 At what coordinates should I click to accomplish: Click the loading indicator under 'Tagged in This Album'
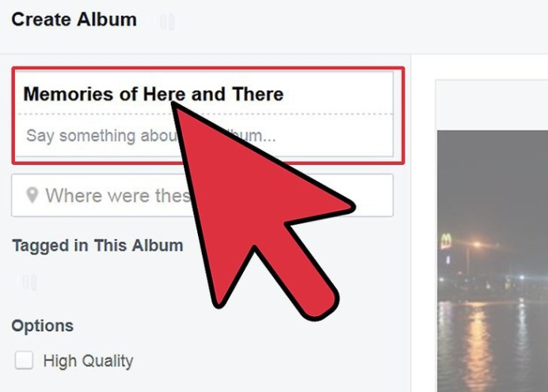pos(29,282)
